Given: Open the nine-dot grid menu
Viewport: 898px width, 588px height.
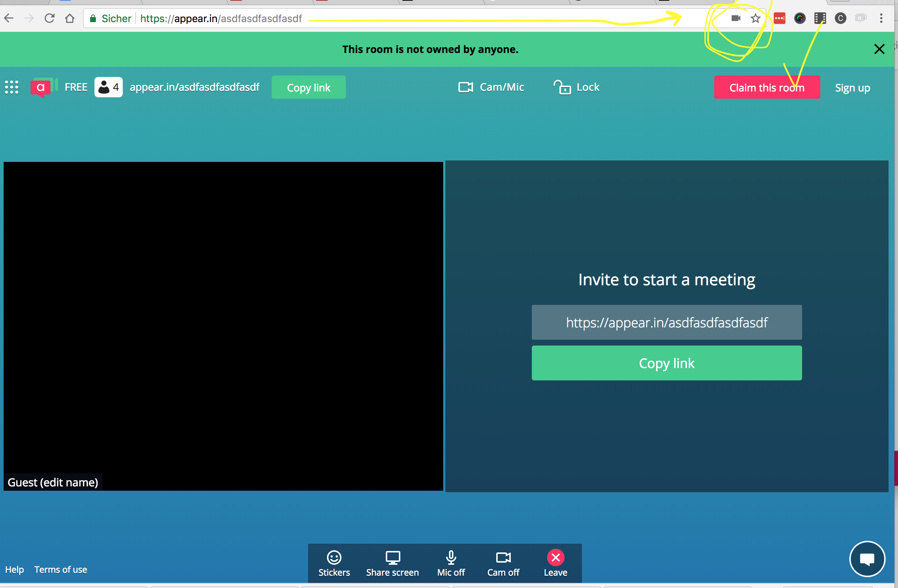Looking at the screenshot, I should 12,87.
